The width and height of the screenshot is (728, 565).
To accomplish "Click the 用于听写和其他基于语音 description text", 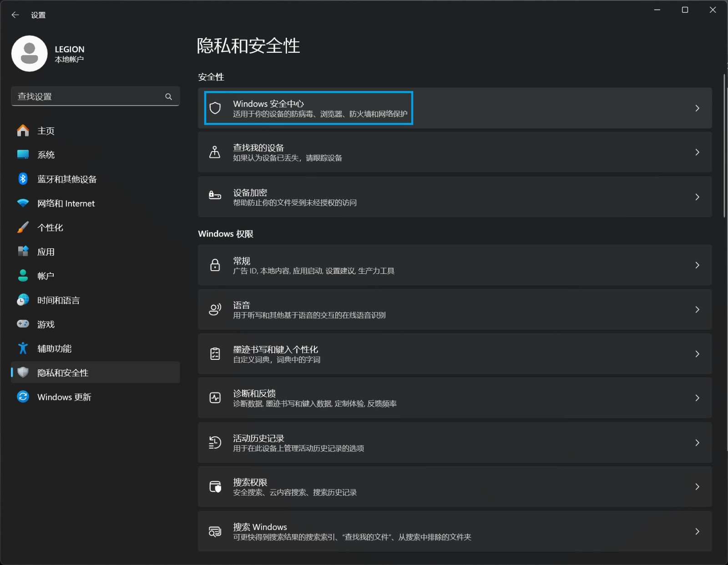I will [309, 315].
